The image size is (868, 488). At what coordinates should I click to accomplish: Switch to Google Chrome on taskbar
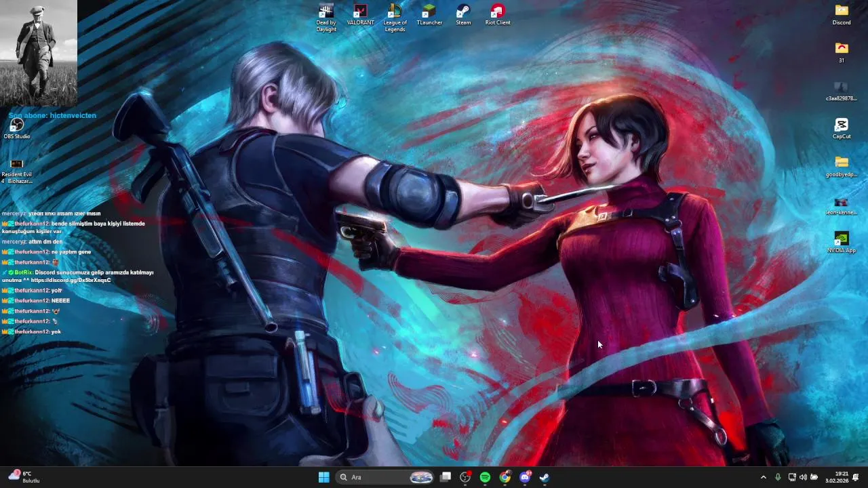pos(505,477)
